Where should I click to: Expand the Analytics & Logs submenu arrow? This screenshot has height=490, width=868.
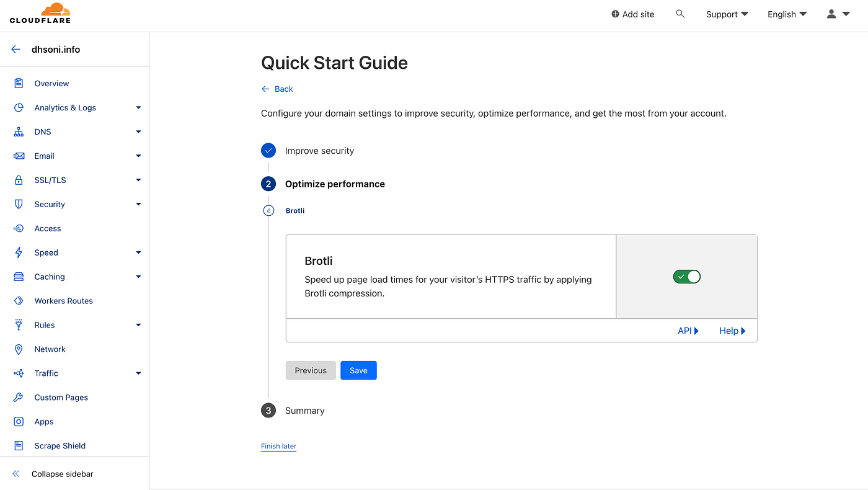[138, 107]
